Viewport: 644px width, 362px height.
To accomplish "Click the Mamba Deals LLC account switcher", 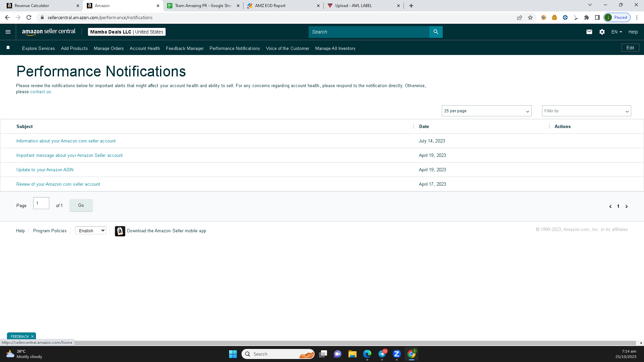I will [127, 32].
